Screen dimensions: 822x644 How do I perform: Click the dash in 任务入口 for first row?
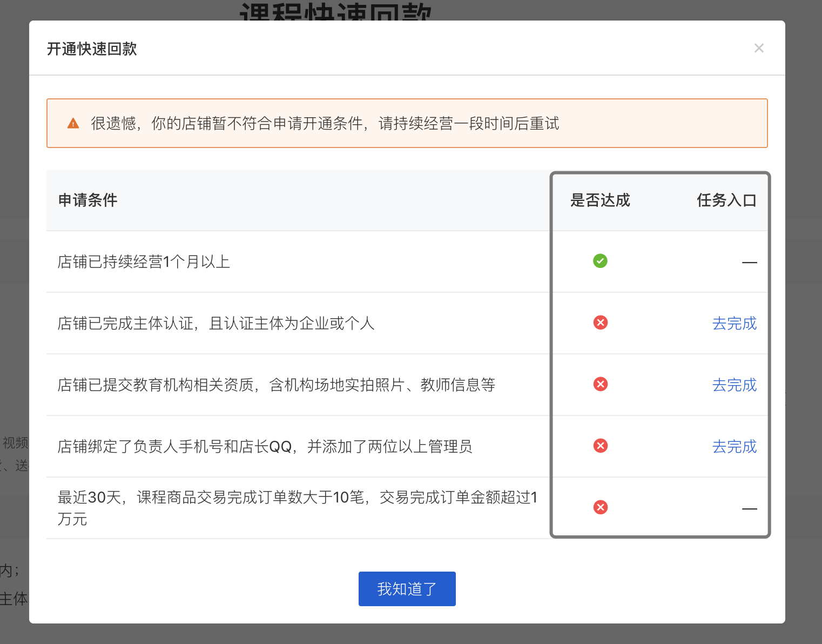[x=750, y=262]
